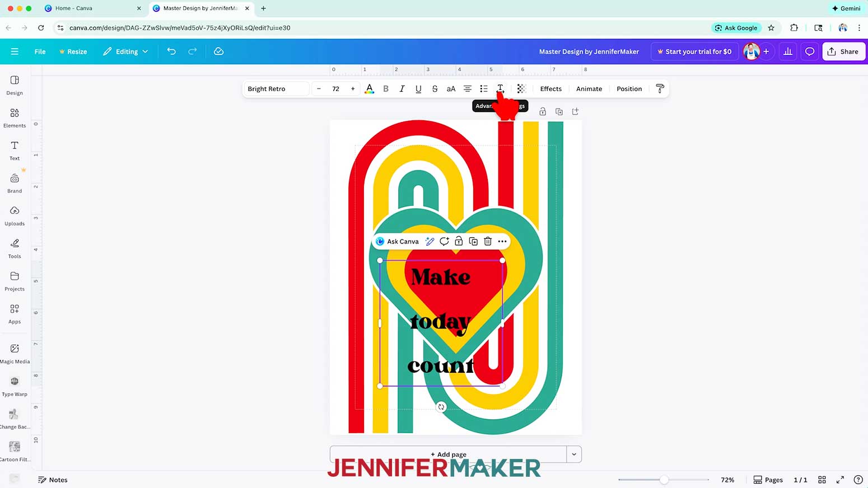Open the Position panel

[629, 89]
